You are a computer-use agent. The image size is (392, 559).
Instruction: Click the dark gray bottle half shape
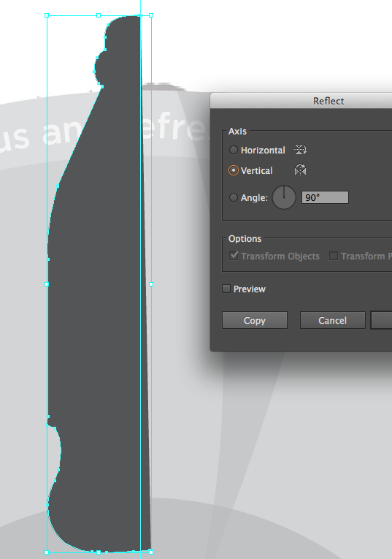tap(100, 285)
